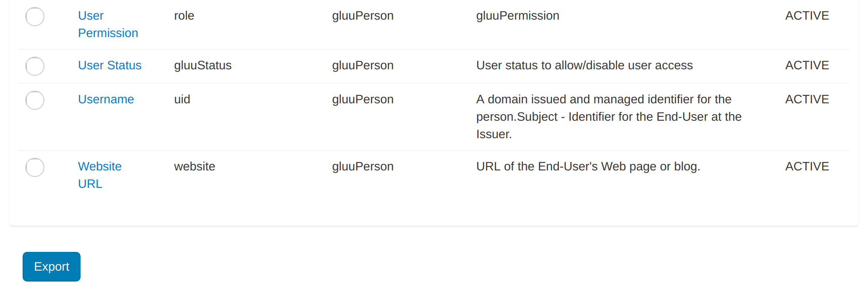
Task: Open the User Permission attribute link
Action: click(108, 24)
